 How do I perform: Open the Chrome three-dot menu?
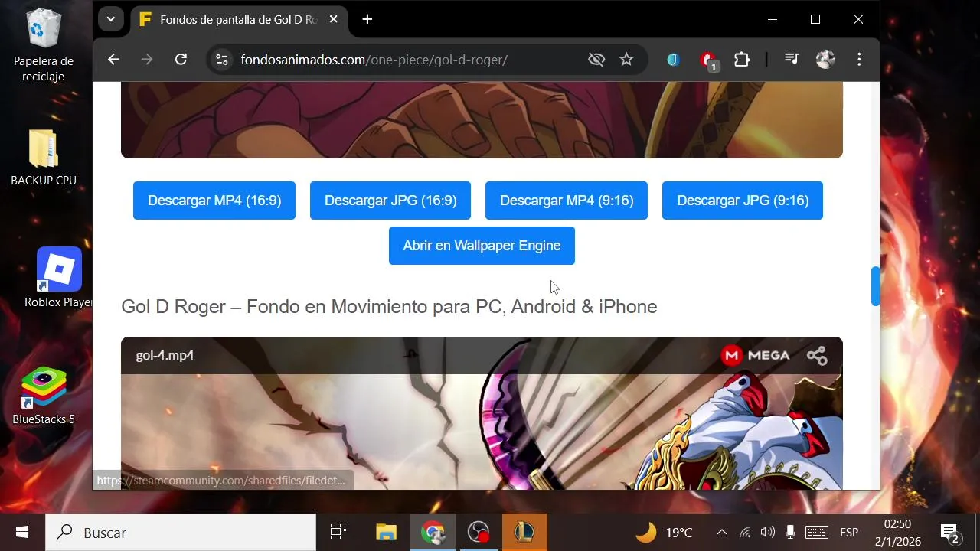[x=859, y=60]
